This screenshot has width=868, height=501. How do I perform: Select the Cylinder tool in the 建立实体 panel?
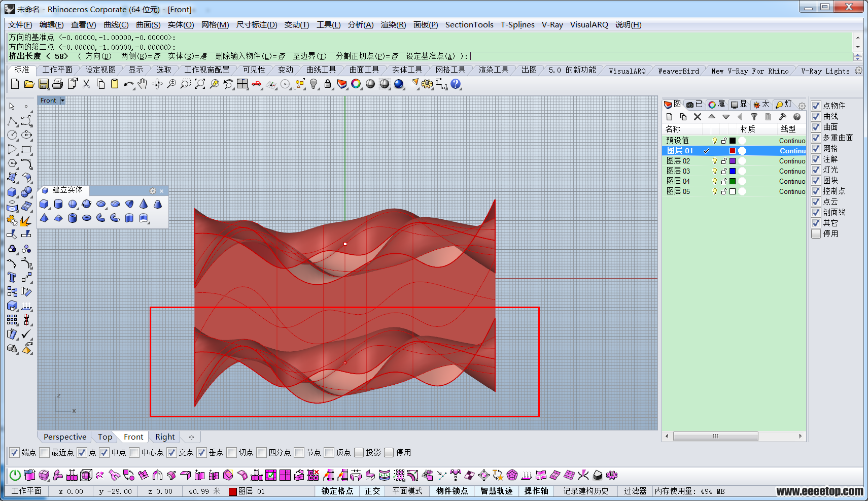[58, 204]
